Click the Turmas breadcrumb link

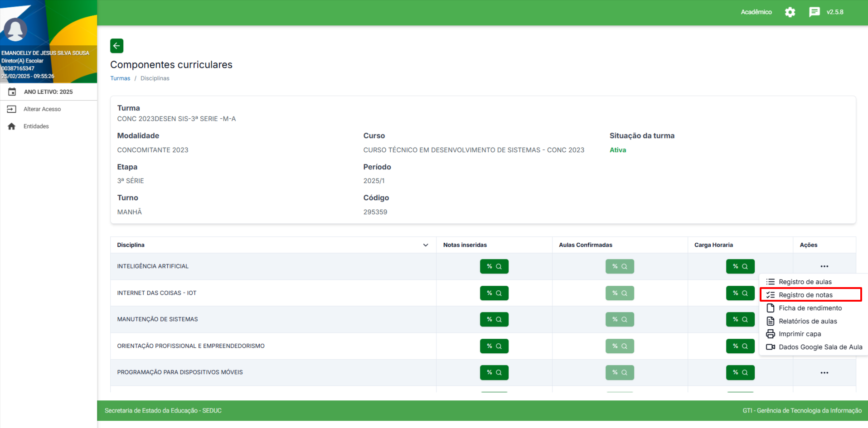(x=120, y=78)
